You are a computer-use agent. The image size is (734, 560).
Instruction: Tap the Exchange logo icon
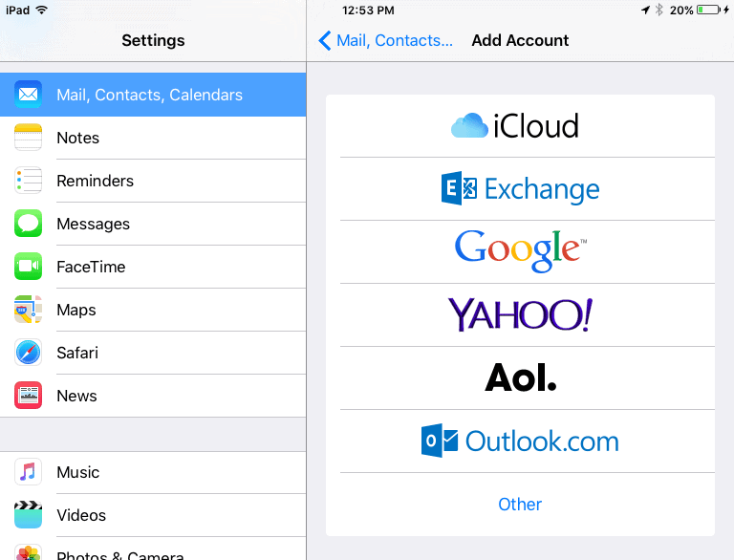(459, 188)
